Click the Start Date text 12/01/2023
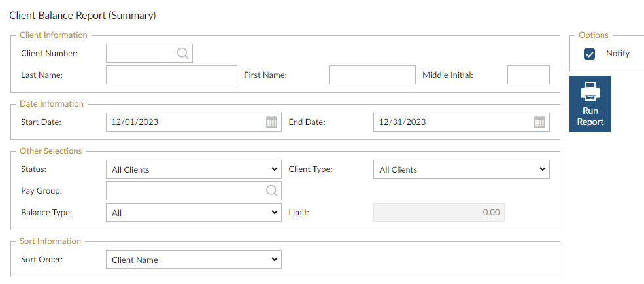 tap(135, 122)
